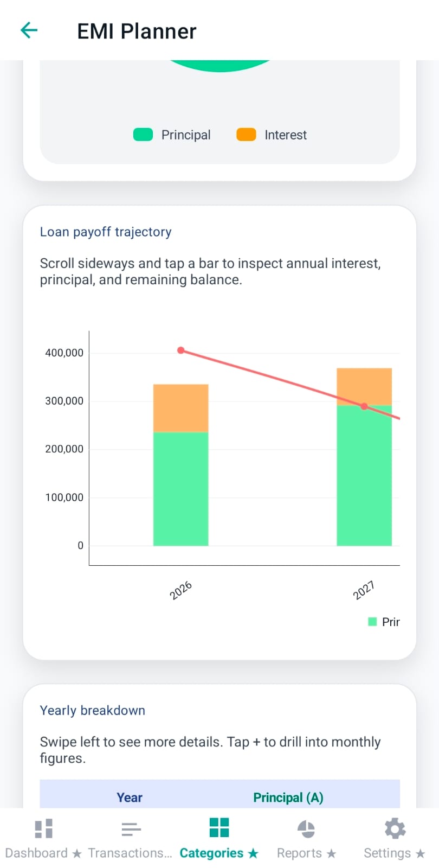This screenshot has width=439, height=868.
Task: Click the green Principal legend swatch
Action: tap(143, 135)
